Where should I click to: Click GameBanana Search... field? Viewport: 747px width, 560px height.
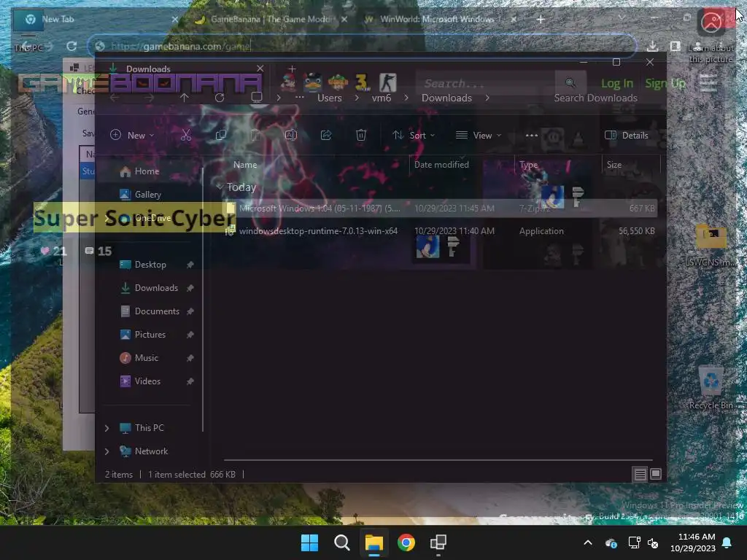486,83
